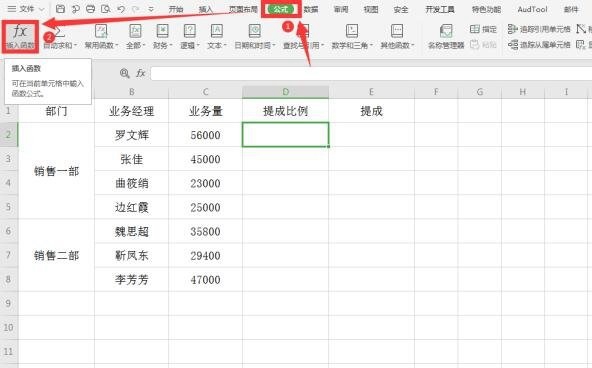Viewport: 592px width, 368px height.
Task: Select the cell with 张佳
Action: [132, 159]
